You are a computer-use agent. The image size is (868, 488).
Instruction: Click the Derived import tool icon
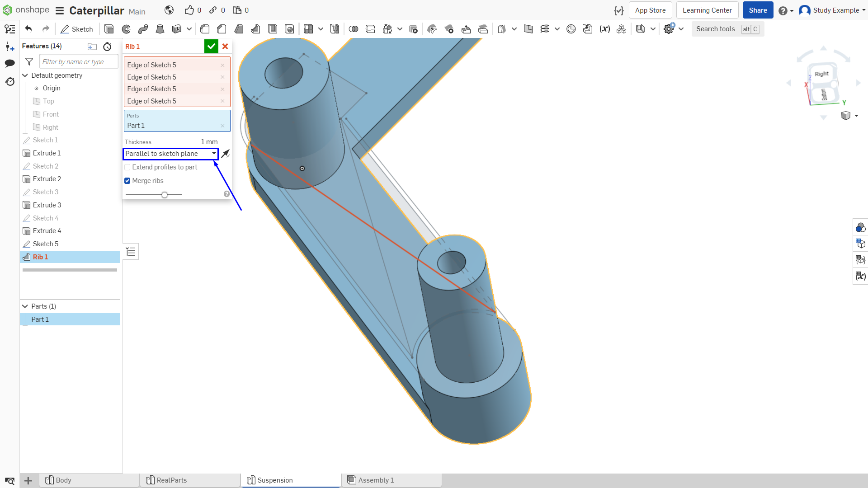pos(588,29)
